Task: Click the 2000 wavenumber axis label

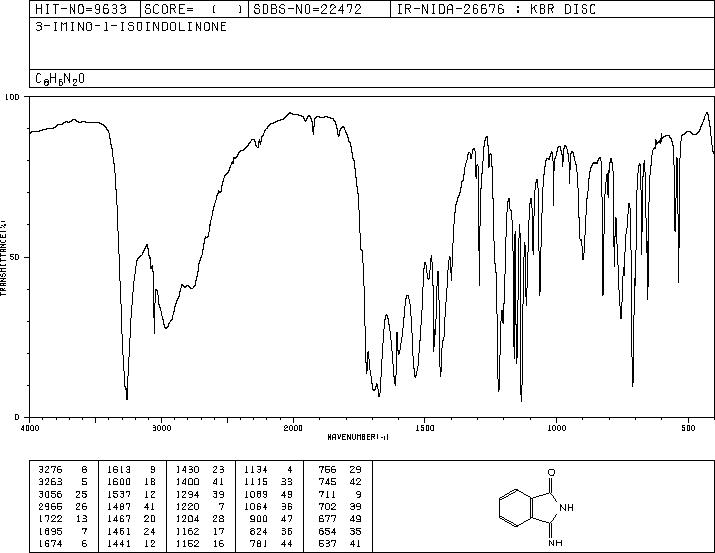Action: (293, 428)
